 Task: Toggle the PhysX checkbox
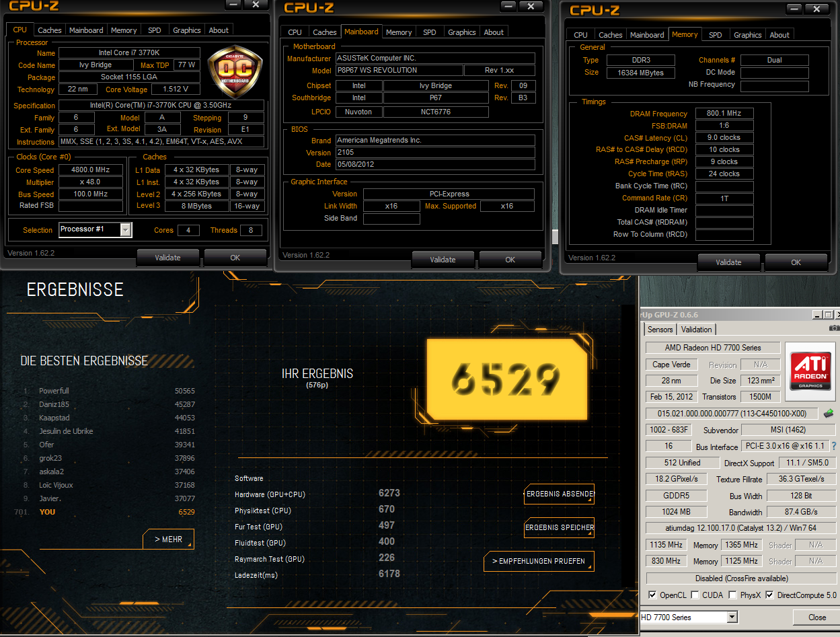click(x=732, y=595)
